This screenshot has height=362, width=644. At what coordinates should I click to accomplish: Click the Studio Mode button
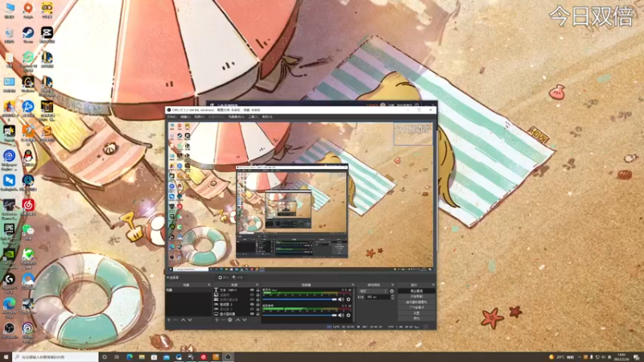point(416,307)
